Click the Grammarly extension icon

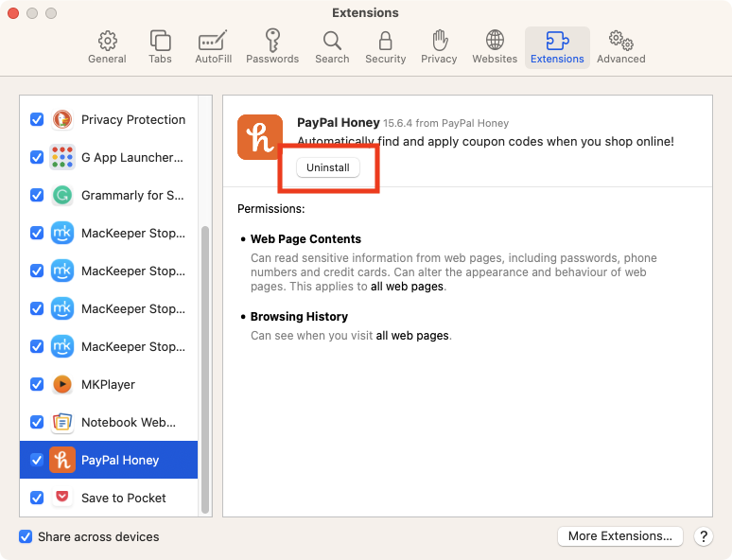pos(62,195)
